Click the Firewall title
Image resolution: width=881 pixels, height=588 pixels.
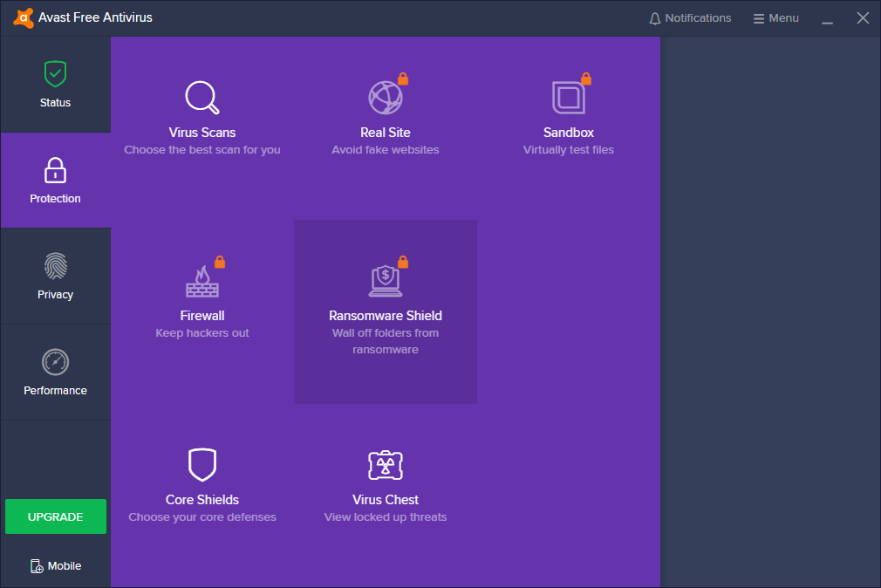pos(202,315)
